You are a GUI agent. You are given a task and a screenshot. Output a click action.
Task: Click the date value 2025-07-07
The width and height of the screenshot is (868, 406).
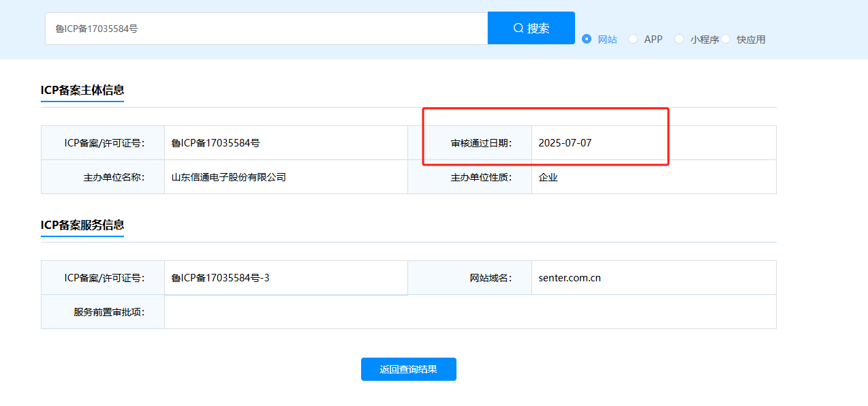pyautogui.click(x=565, y=143)
